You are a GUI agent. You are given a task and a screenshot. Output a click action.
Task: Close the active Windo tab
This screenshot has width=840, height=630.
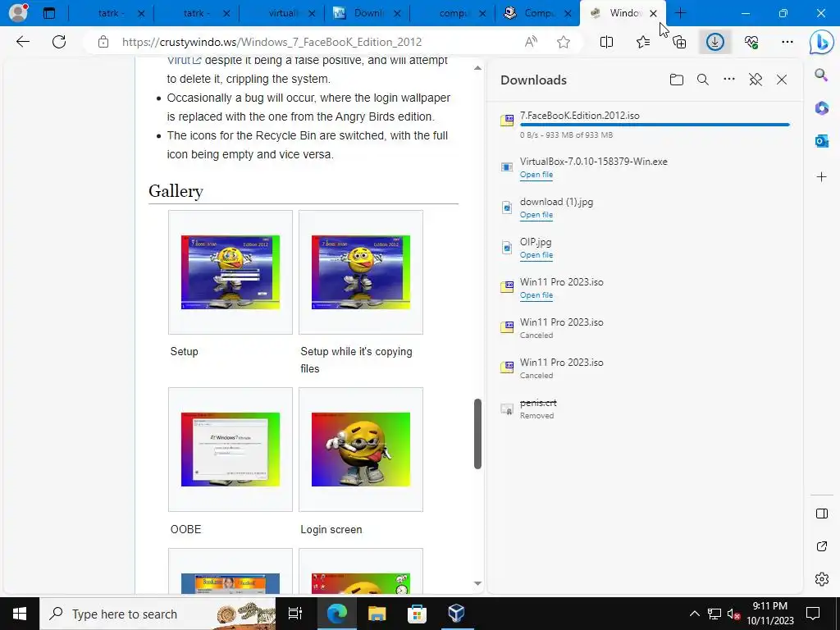[x=653, y=14]
